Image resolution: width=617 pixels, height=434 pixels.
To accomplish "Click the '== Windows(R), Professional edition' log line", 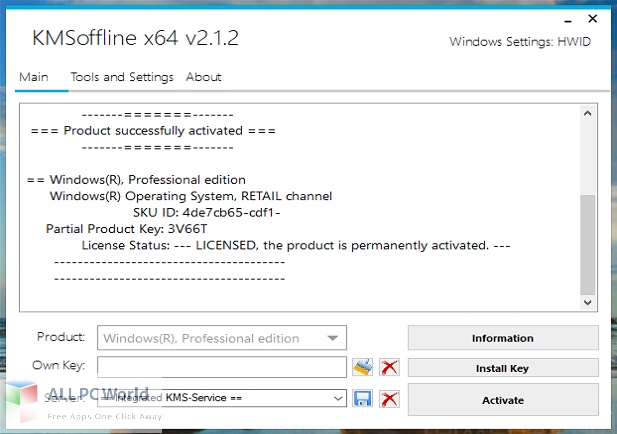I will [x=136, y=180].
